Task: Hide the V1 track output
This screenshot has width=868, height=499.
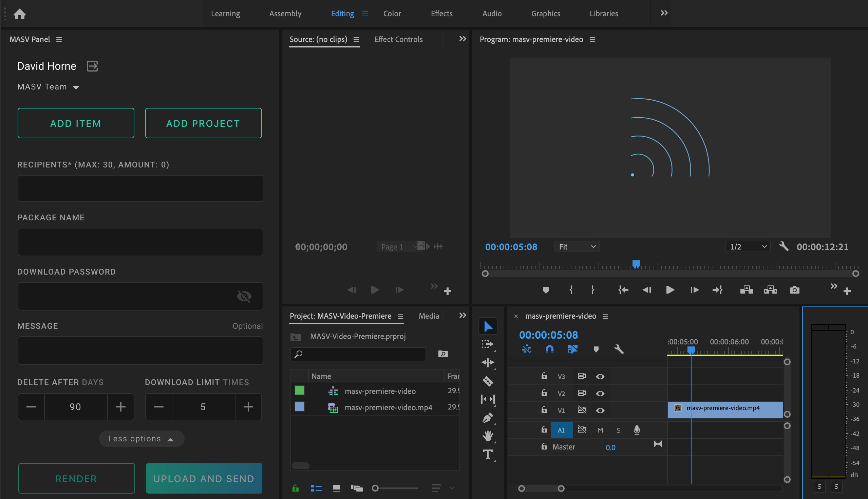Action: pos(600,410)
